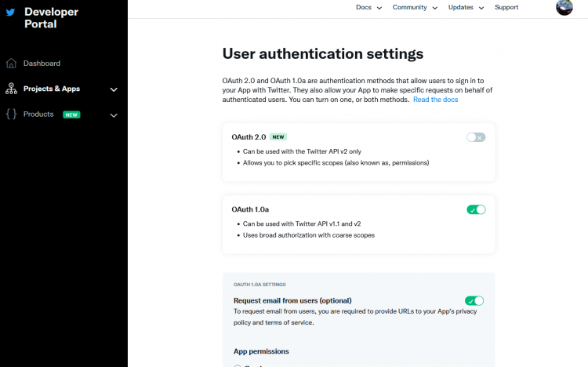
Task: Click the NEW badge beside Products
Action: (x=71, y=114)
